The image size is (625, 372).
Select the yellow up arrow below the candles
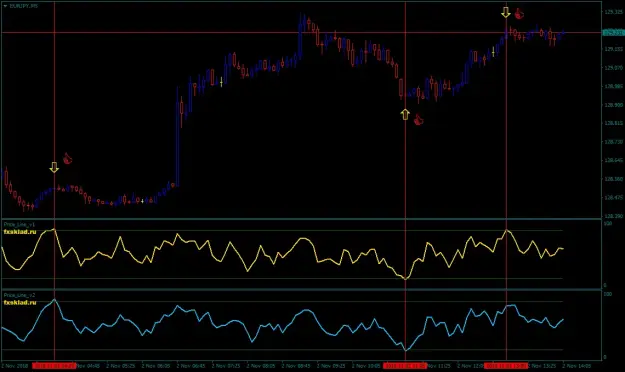coord(405,114)
